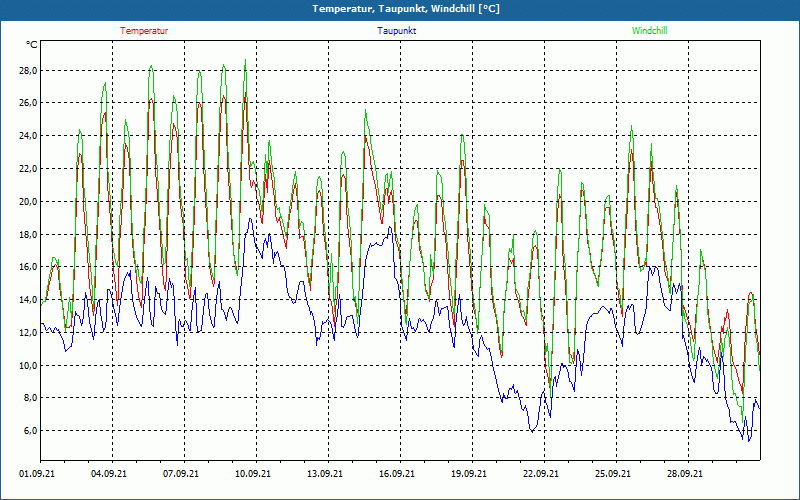Click the Temperatur legend label
The width and height of the screenshot is (800, 500).
[144, 31]
